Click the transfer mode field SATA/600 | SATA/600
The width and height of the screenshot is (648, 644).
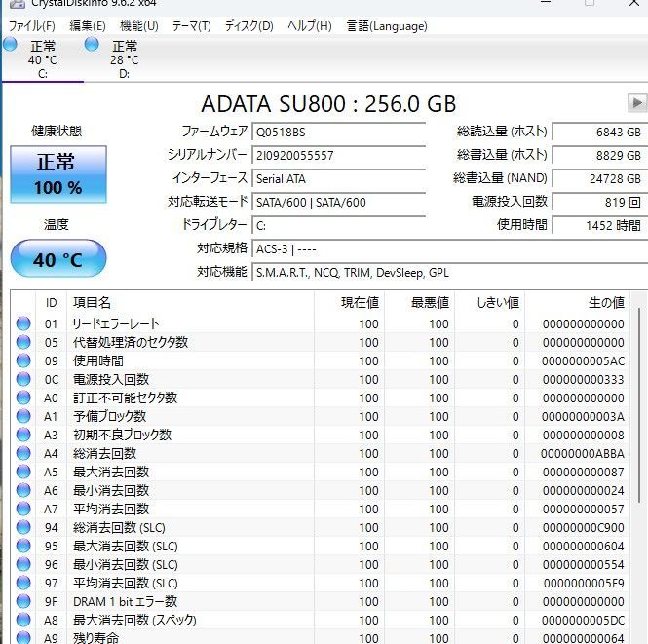[x=338, y=202]
